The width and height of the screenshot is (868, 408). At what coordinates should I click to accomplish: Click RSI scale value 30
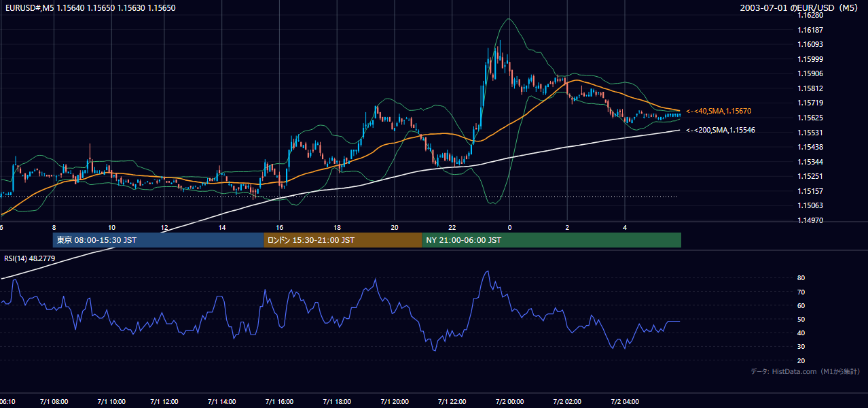point(801,347)
